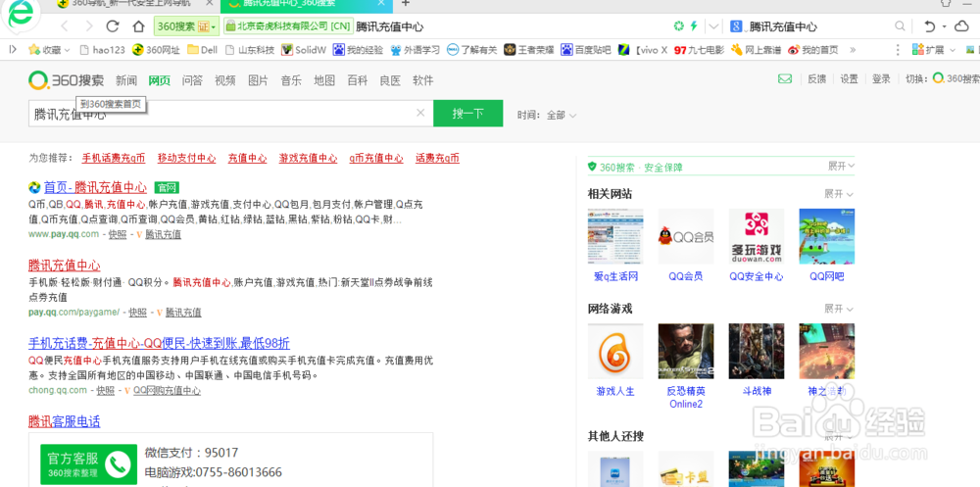Switch to 地图 search tab
980x487 pixels.
click(324, 80)
